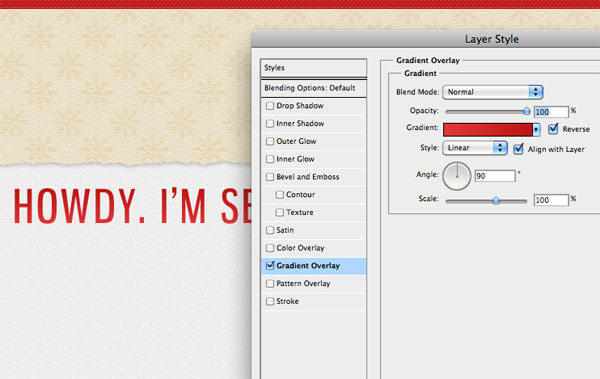Check the Contour option
600x379 pixels.
[x=280, y=194]
